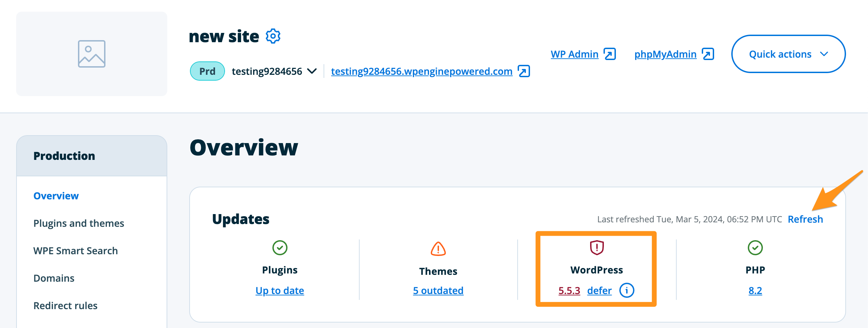868x328 pixels.
Task: Select Plugins and themes in sidebar
Action: (79, 223)
